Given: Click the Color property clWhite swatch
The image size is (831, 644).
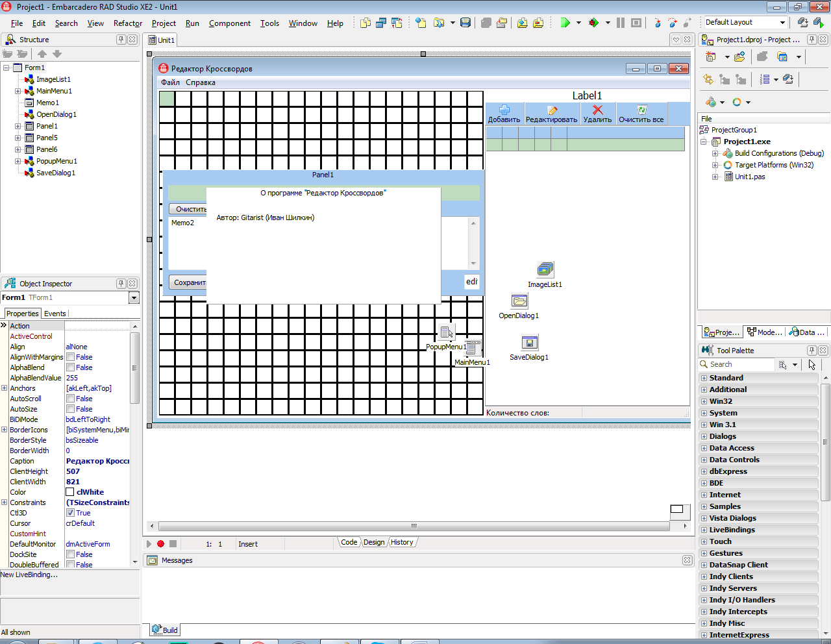Looking at the screenshot, I should 70,492.
